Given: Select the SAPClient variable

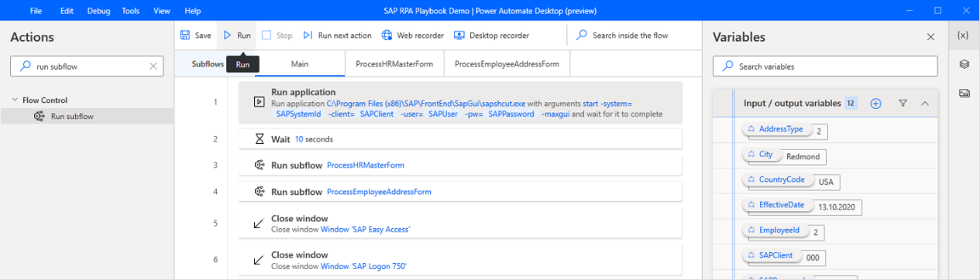Looking at the screenshot, I should (771, 255).
